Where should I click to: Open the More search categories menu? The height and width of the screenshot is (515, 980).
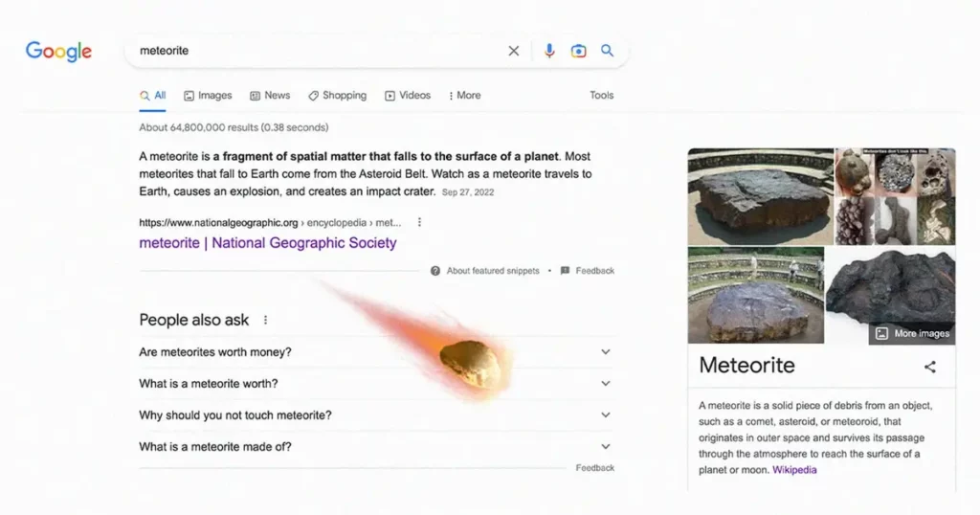pyautogui.click(x=464, y=96)
